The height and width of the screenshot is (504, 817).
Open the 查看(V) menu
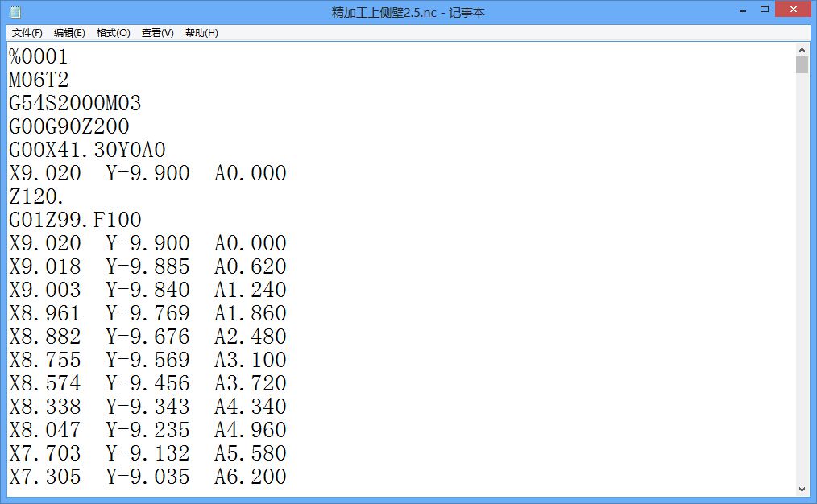click(x=157, y=33)
